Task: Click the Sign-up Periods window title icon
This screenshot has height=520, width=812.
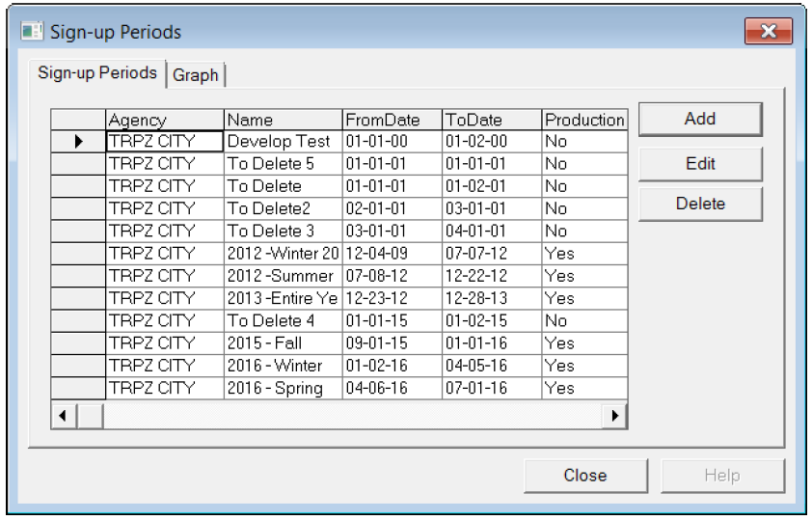Action: pyautogui.click(x=32, y=32)
